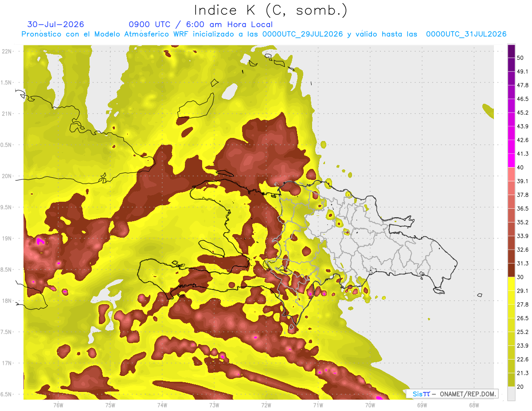
Task: Click the colorbar label '43.9'
Action: pyautogui.click(x=523, y=126)
